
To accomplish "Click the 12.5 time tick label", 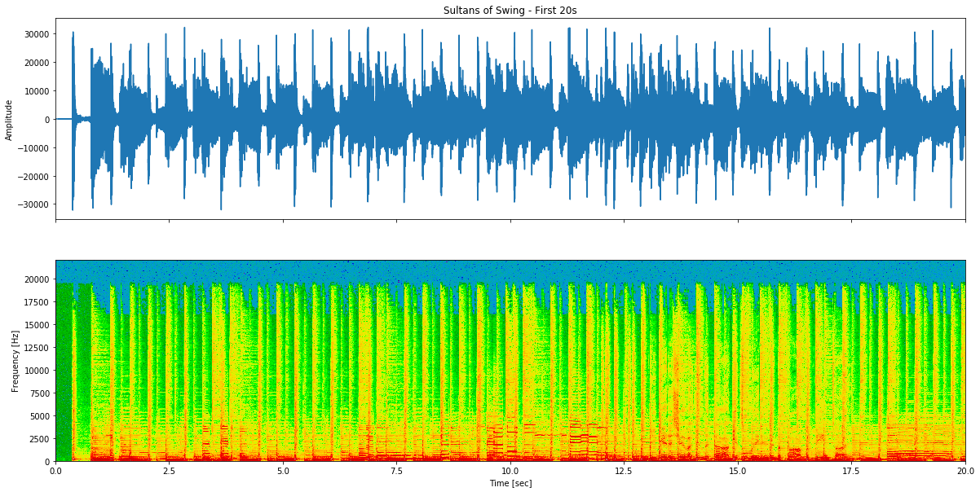I will [624, 472].
